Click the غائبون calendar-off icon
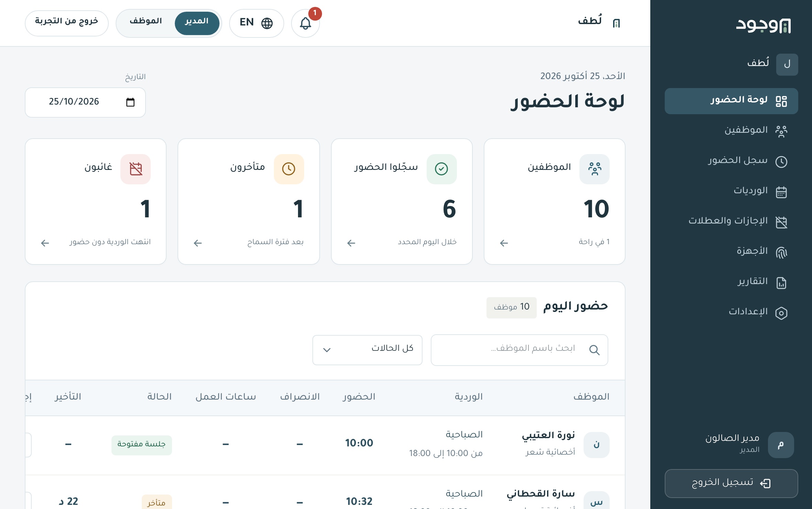This screenshot has width=812, height=509. [136, 169]
